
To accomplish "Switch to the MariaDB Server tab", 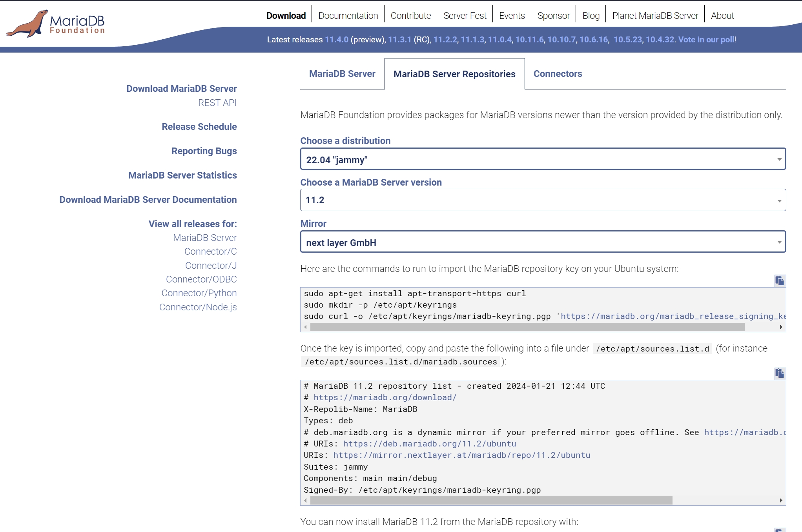I will coord(342,74).
